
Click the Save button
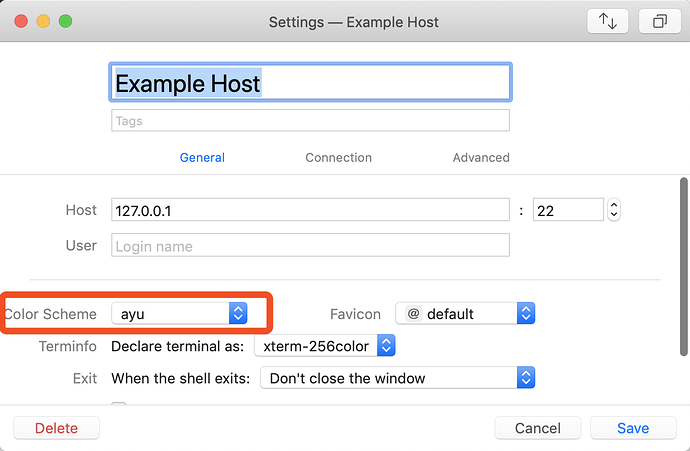pyautogui.click(x=633, y=428)
